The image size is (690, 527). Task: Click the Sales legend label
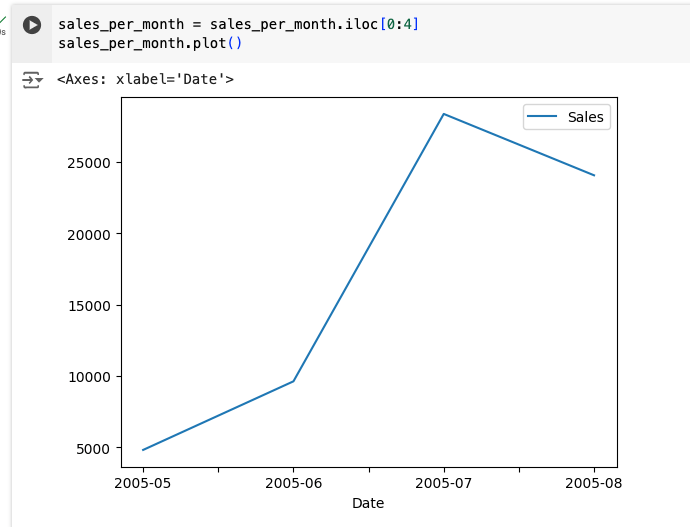point(585,117)
